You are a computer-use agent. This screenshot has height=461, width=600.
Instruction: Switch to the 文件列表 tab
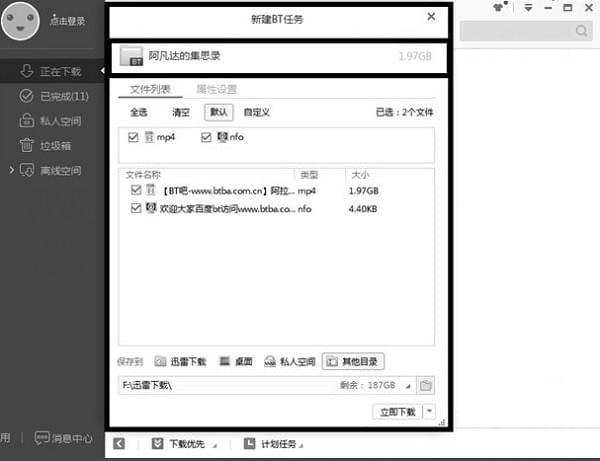[150, 90]
